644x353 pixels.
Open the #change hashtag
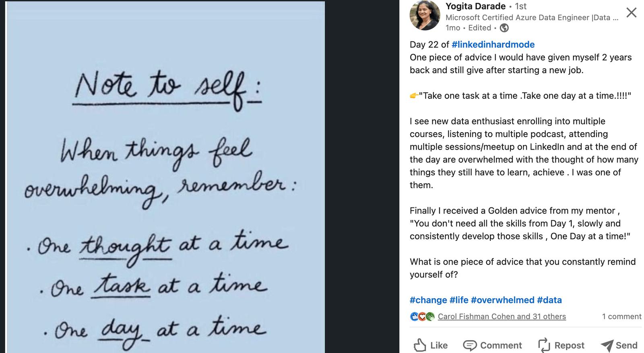428,300
